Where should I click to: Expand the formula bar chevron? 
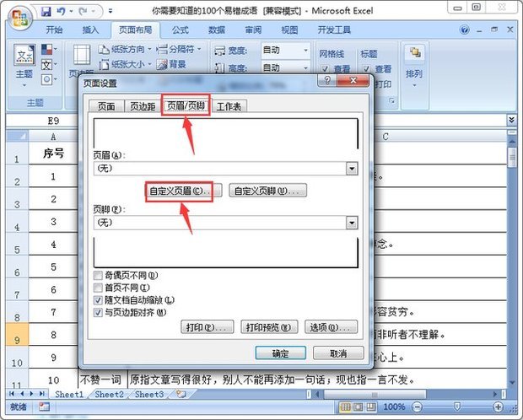point(511,120)
